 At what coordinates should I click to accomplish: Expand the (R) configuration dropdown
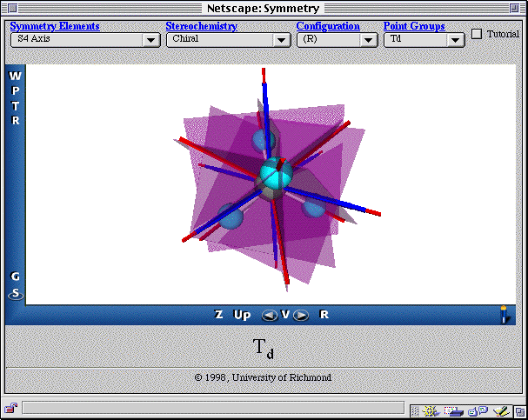click(337, 40)
